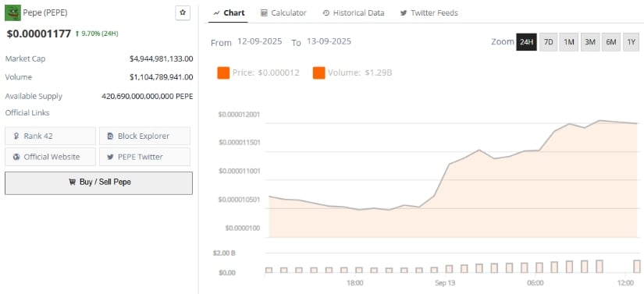Click the 06:00 time axis label

pyautogui.click(x=535, y=283)
